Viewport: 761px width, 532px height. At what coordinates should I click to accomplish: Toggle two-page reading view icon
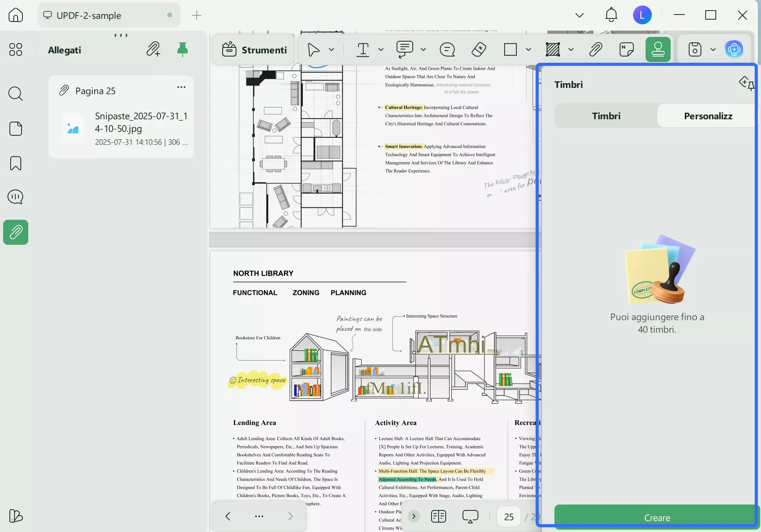[438, 516]
